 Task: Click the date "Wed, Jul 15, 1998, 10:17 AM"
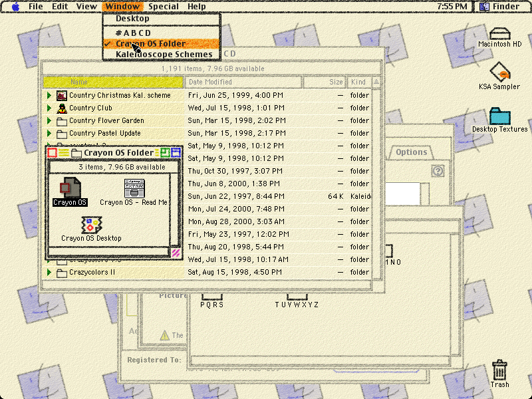[x=238, y=259]
